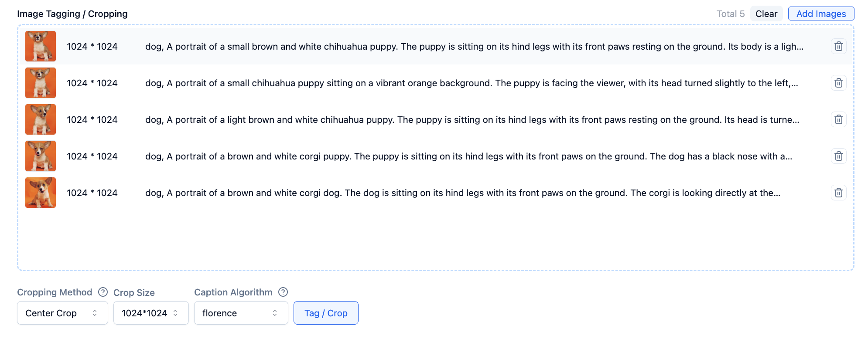
Task: Clear all images from the list
Action: [766, 14]
